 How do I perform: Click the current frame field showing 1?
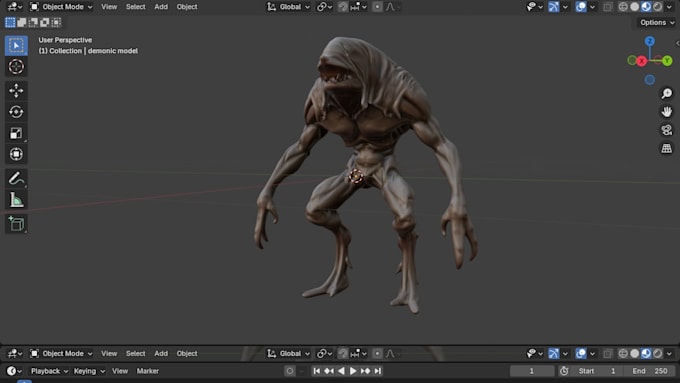pos(532,371)
